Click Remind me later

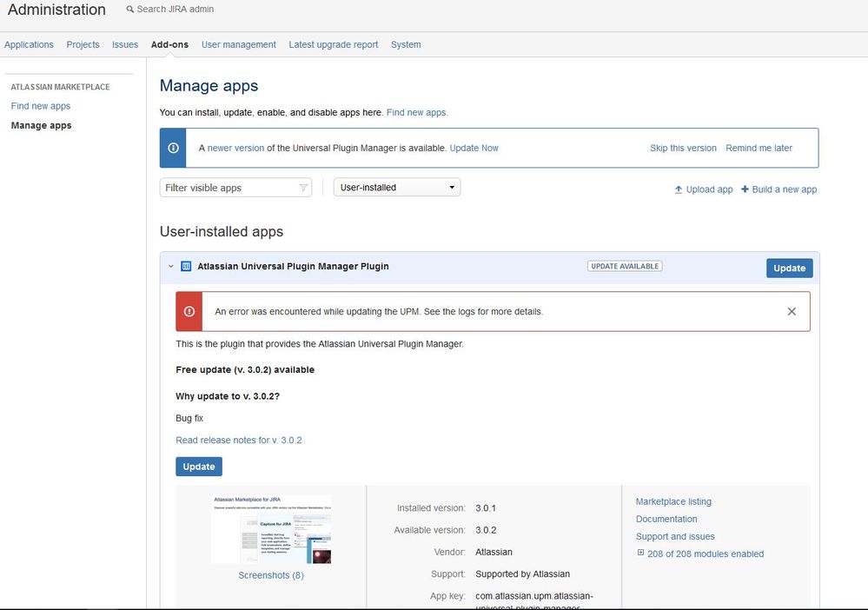pyautogui.click(x=759, y=148)
